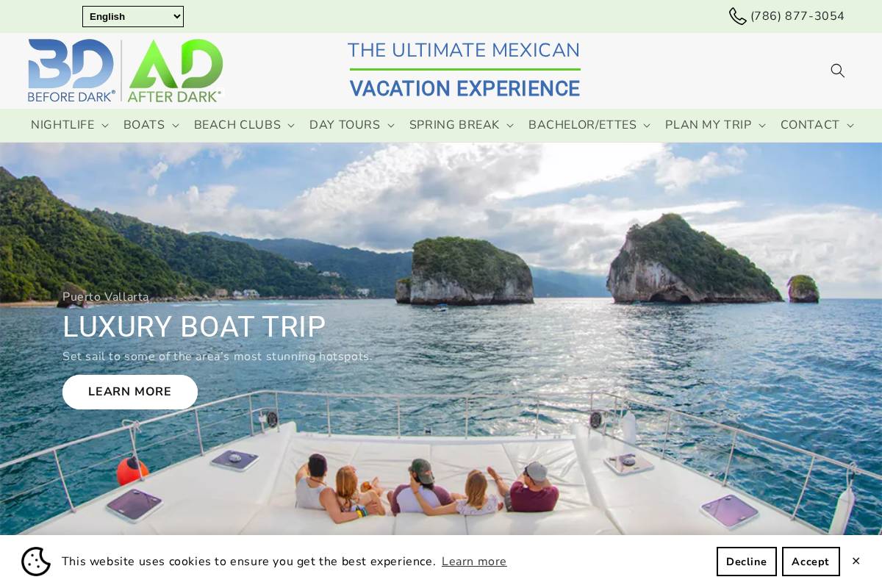Expand the NIGHTLIFE menu
The width and height of the screenshot is (882, 588).
click(x=70, y=125)
